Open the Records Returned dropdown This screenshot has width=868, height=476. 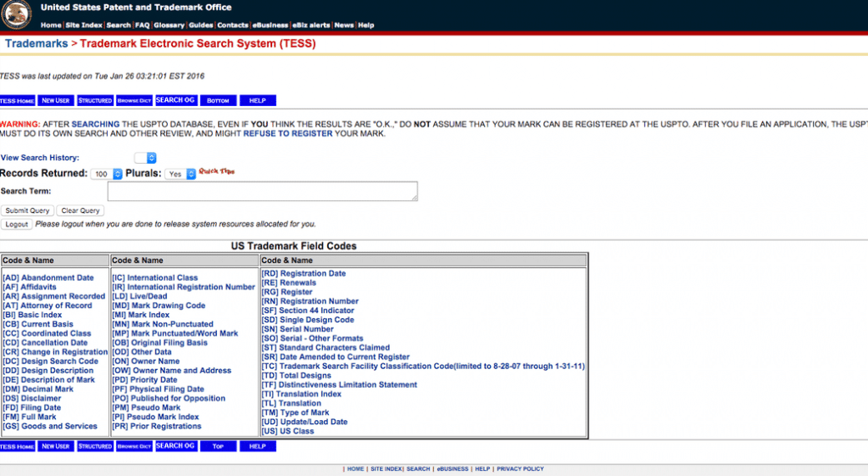106,174
